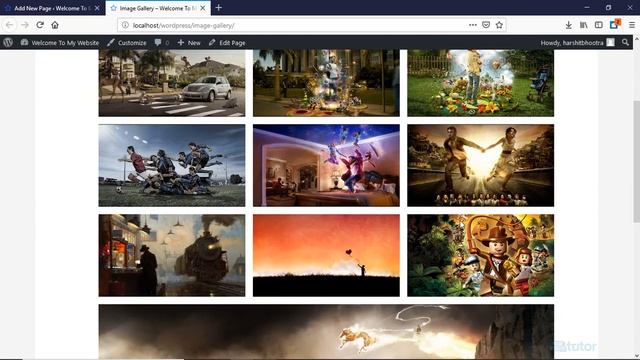640x360 pixels.
Task: Switch to the Add New Page tab
Action: click(52, 8)
